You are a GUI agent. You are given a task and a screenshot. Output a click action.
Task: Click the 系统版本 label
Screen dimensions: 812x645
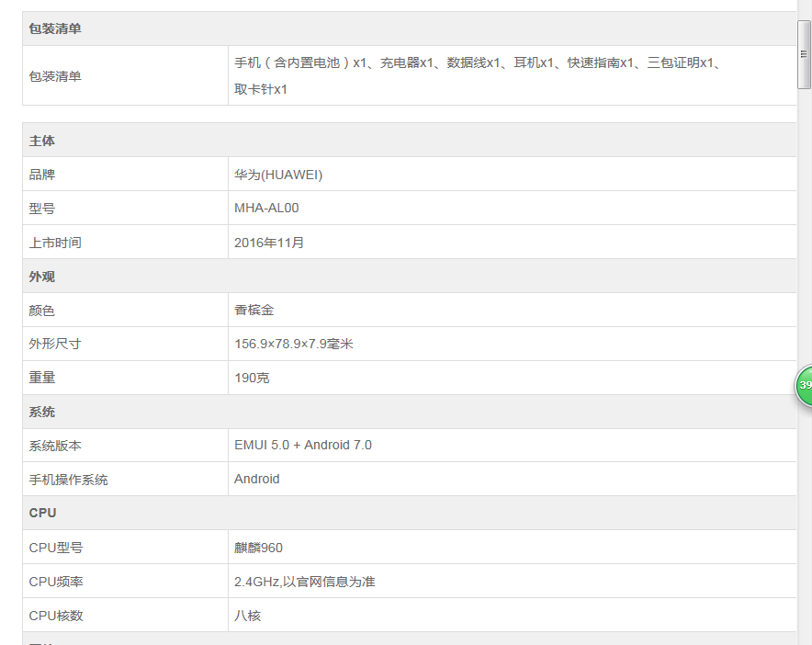coord(55,446)
